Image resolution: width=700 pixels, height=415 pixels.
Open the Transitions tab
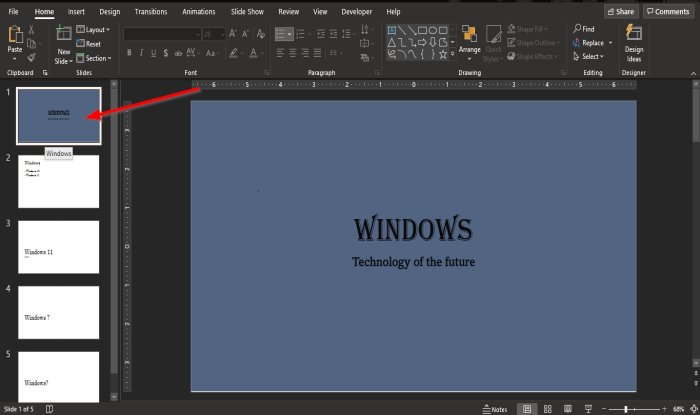click(x=150, y=11)
